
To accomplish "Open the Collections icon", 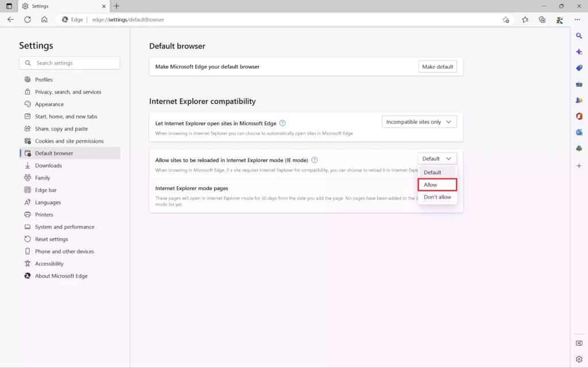I will click(x=542, y=20).
